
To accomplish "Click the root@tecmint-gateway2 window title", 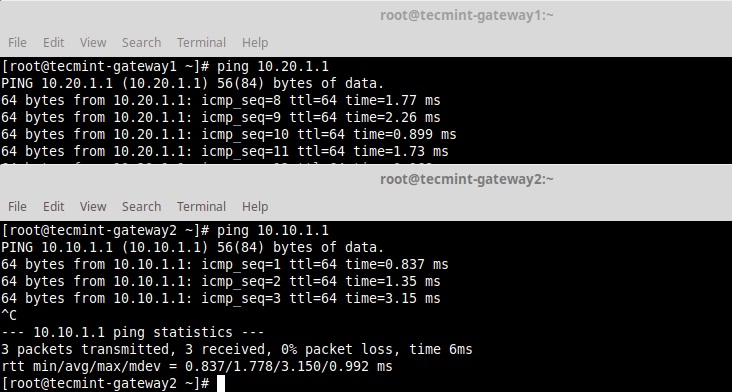I will 466,179.
